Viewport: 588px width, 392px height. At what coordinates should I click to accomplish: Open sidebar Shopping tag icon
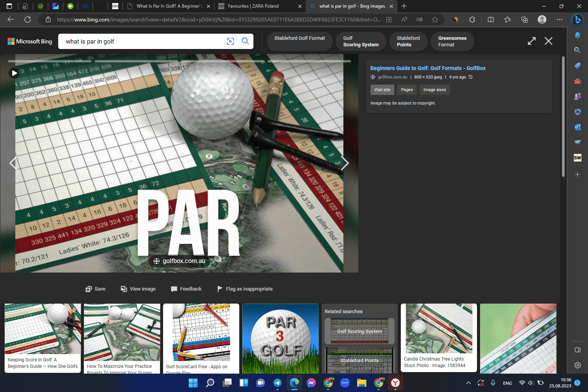tap(578, 66)
